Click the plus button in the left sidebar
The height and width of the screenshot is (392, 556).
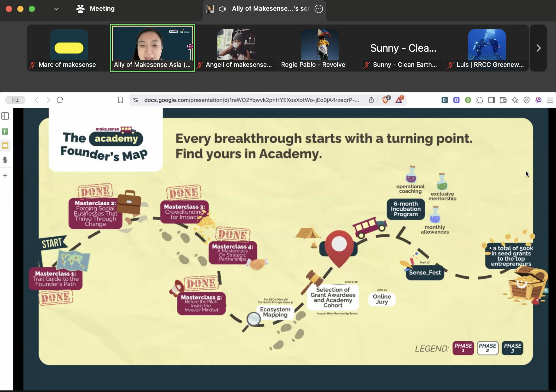tap(5, 176)
